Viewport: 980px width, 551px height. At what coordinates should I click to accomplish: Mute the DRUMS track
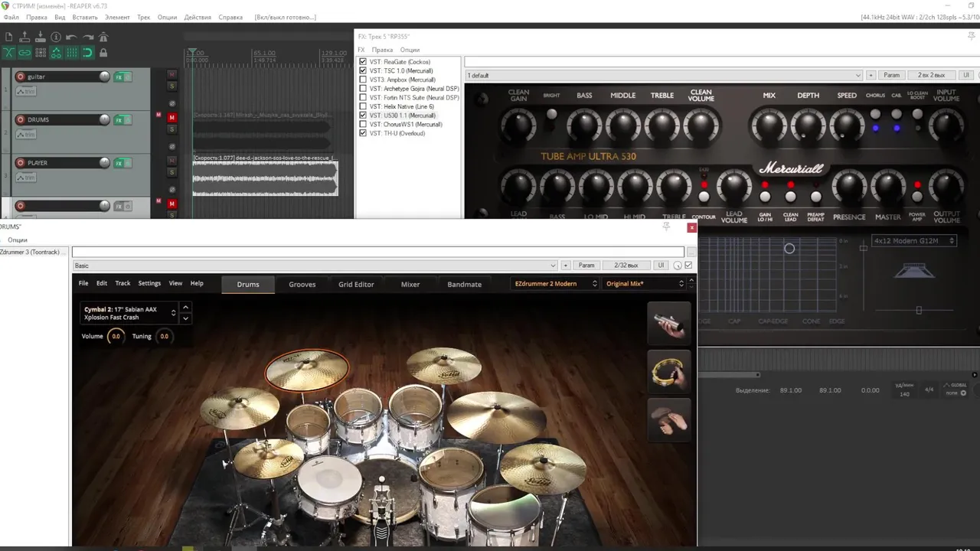171,117
